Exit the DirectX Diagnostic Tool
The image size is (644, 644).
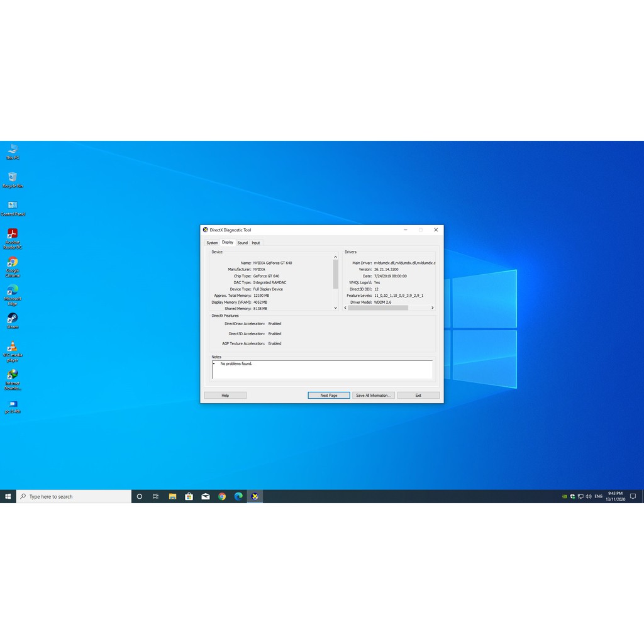pyautogui.click(x=418, y=396)
